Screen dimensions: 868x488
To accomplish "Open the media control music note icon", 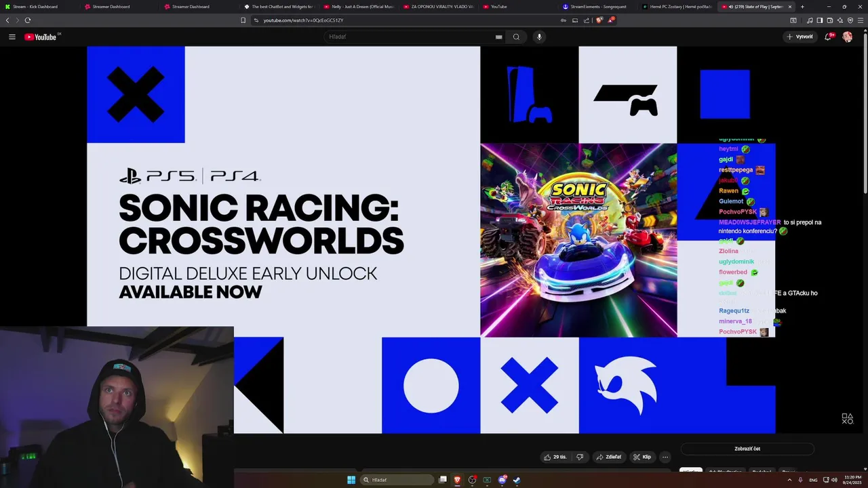I will point(809,20).
